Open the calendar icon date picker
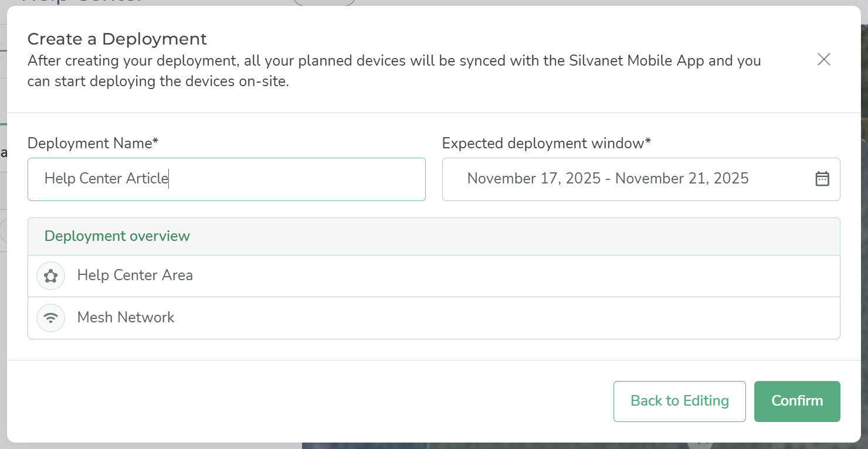Image resolution: width=868 pixels, height=449 pixels. tap(822, 179)
